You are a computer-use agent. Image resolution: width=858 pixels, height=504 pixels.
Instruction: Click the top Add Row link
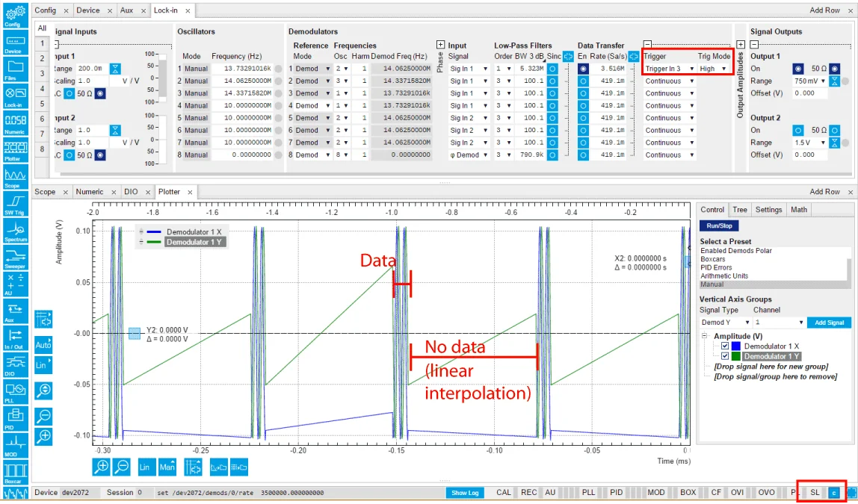[824, 10]
